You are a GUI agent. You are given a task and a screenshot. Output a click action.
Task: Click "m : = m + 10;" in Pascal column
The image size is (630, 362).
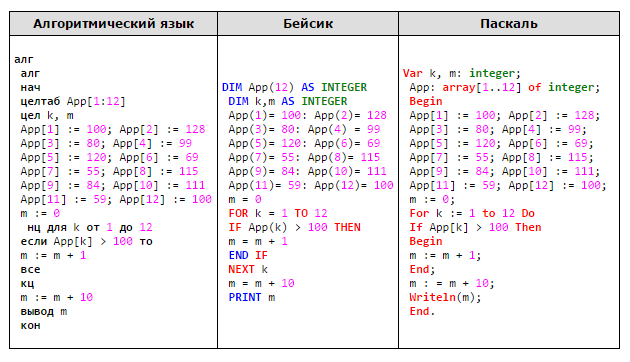tap(452, 283)
